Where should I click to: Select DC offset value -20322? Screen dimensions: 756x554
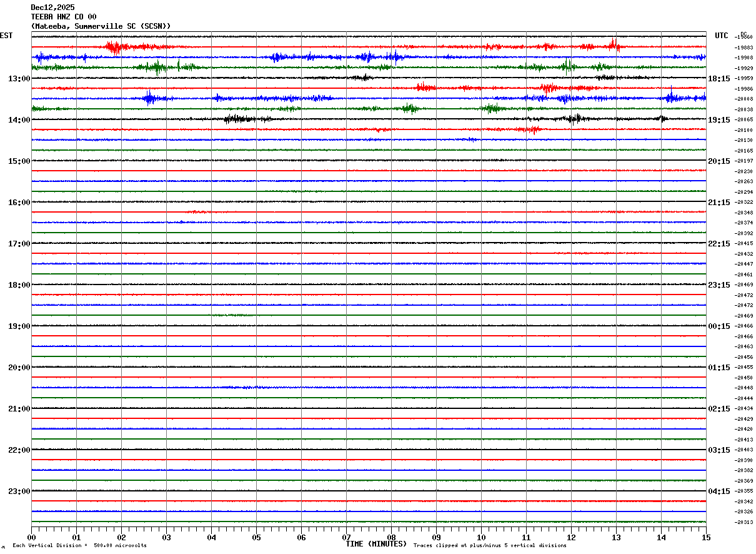pos(744,202)
